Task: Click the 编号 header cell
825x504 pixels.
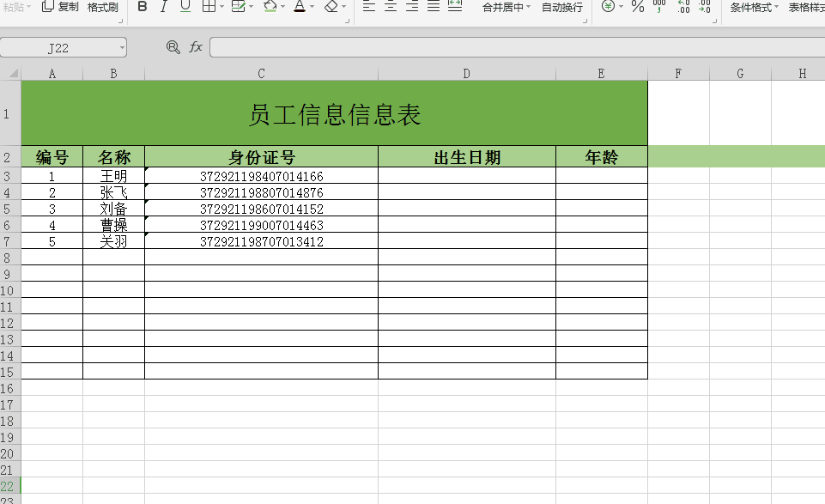Action: (x=52, y=157)
